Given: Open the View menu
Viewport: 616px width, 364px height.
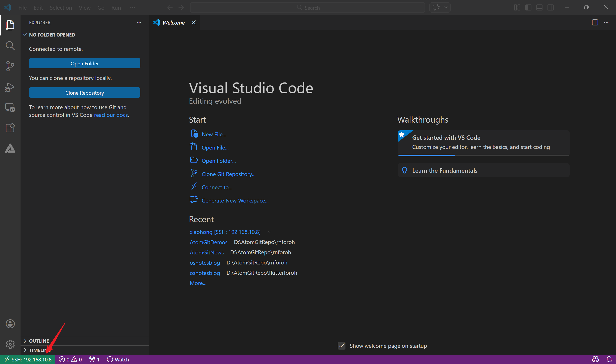Looking at the screenshot, I should pyautogui.click(x=84, y=8).
